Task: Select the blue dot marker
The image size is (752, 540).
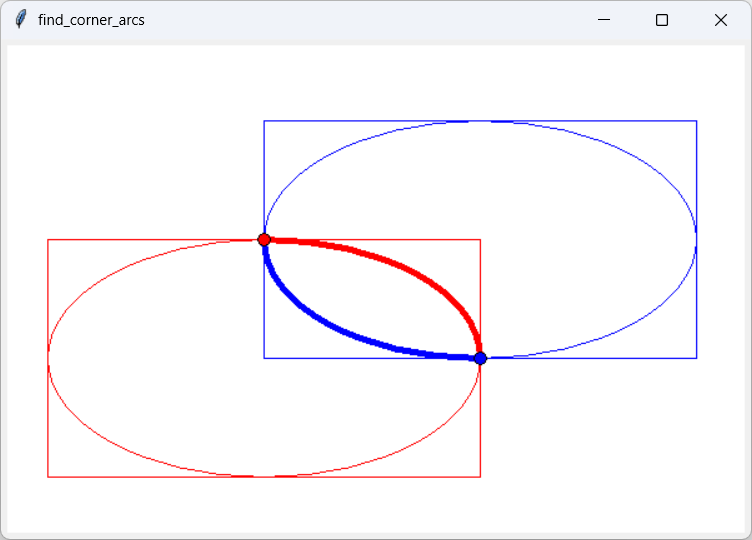Action: point(480,358)
